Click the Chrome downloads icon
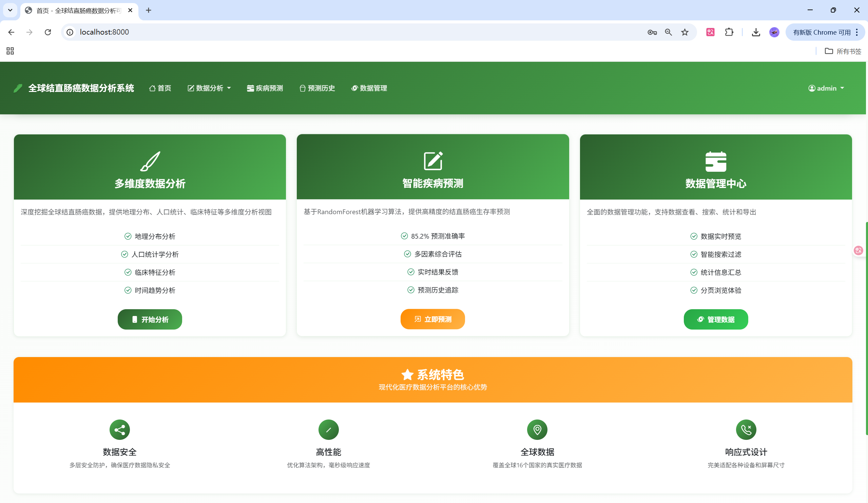The image size is (868, 503). tap(756, 32)
